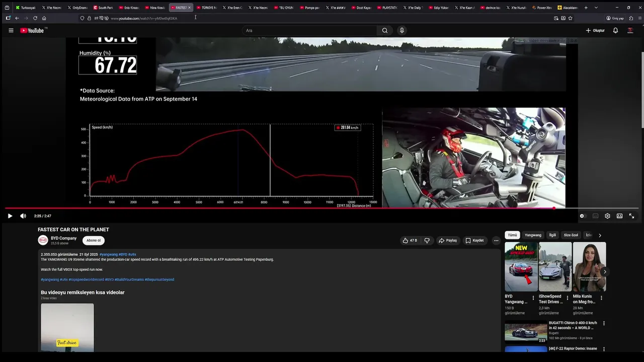The width and height of the screenshot is (644, 362).
Task: Bookmark page with star icon
Action: [570, 18]
